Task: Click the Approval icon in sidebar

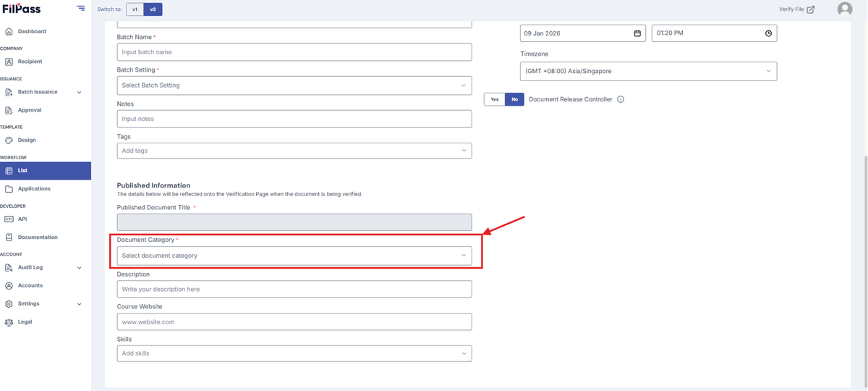Action: 9,110
